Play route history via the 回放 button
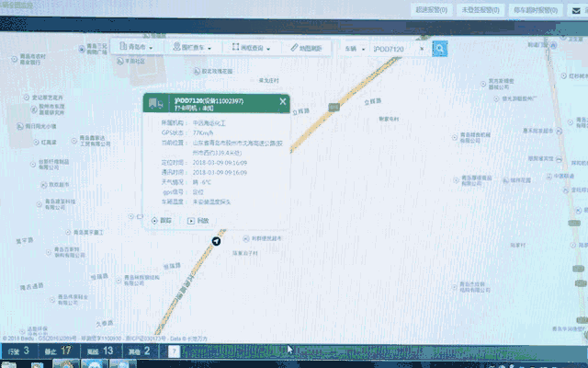The height and width of the screenshot is (368, 588). coord(198,221)
